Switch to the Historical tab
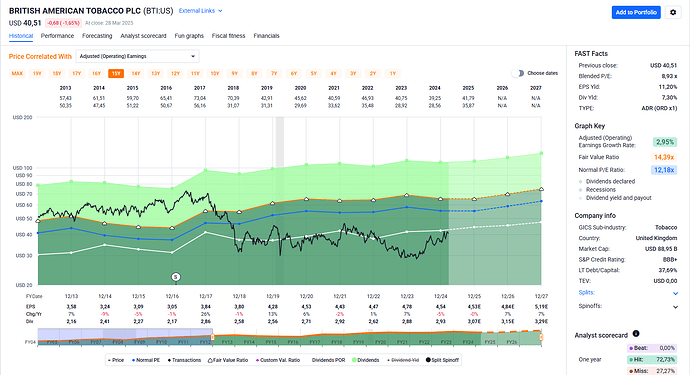 [x=21, y=36]
